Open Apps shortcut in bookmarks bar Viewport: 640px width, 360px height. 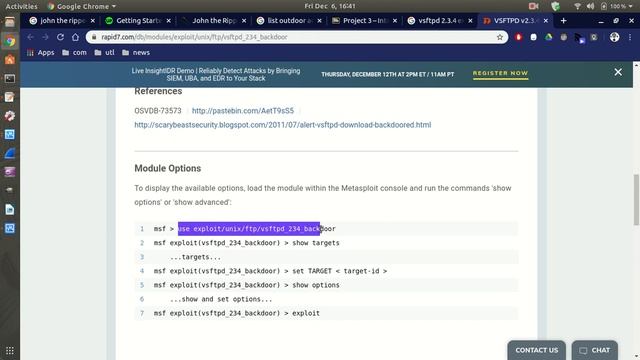tap(40, 53)
